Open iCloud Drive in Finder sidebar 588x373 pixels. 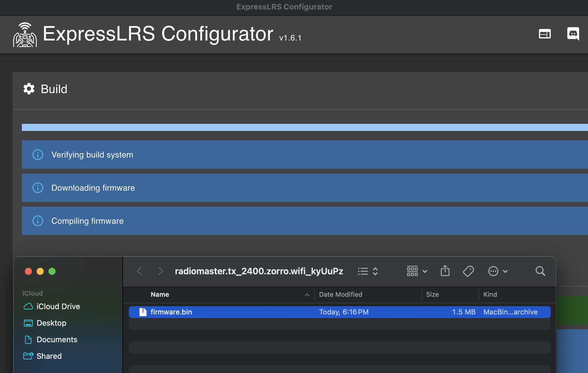click(52, 306)
